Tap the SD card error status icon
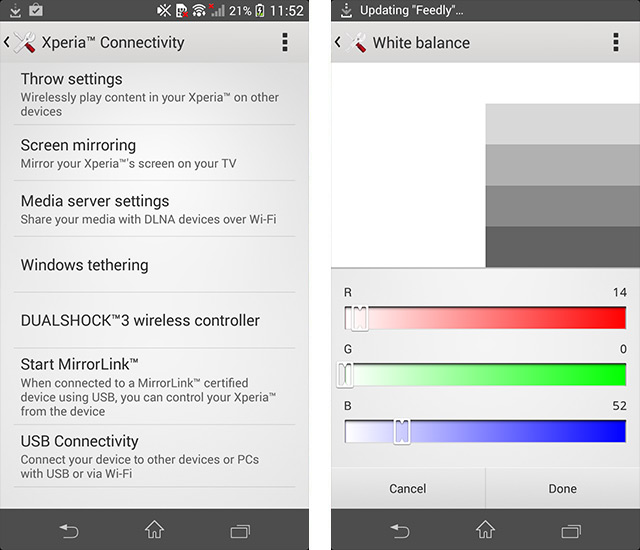The width and height of the screenshot is (640, 550). [182, 11]
